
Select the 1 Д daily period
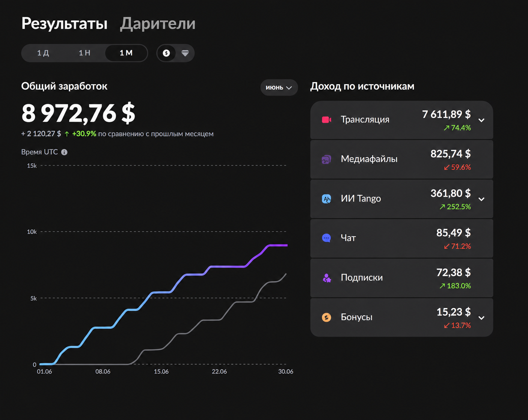pos(43,53)
